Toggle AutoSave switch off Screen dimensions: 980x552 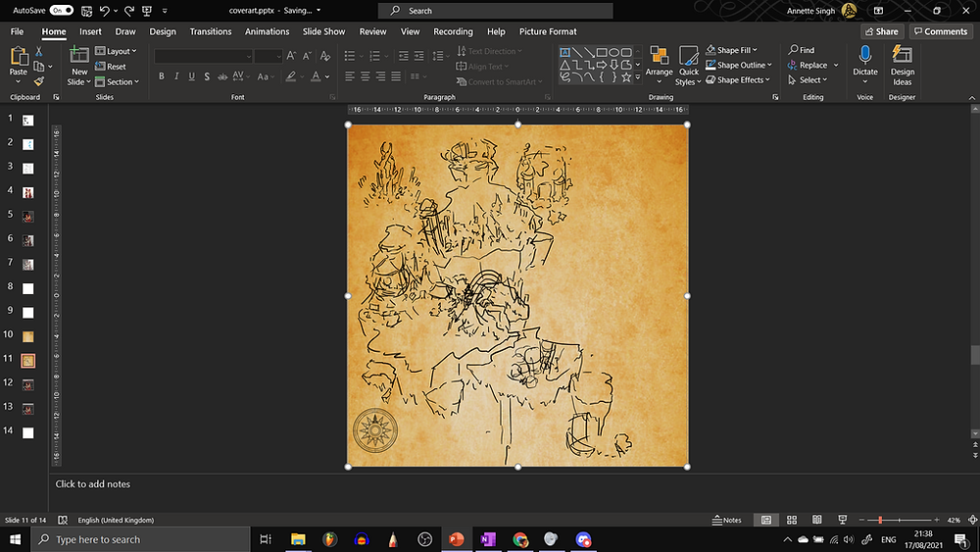[61, 11]
